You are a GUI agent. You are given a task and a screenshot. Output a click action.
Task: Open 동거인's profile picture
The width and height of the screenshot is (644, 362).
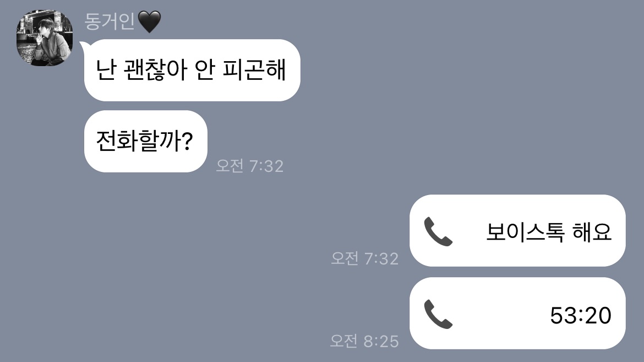(x=45, y=38)
